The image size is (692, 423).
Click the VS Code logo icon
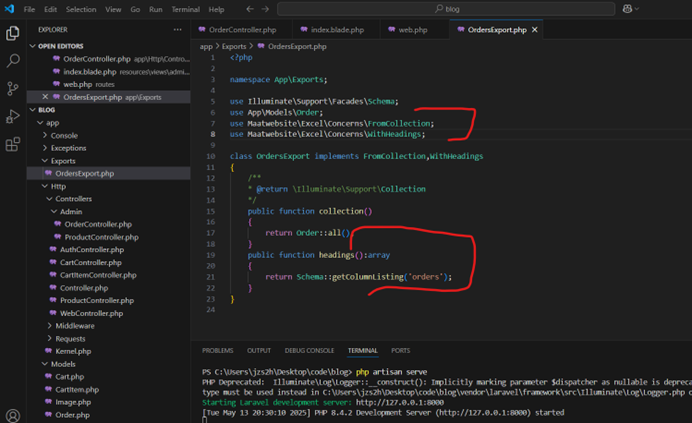(x=9, y=9)
